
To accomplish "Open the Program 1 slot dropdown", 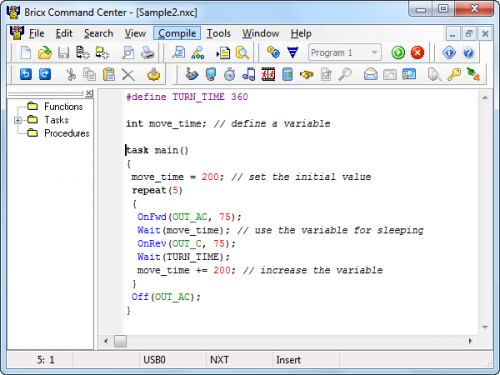I will pos(374,53).
